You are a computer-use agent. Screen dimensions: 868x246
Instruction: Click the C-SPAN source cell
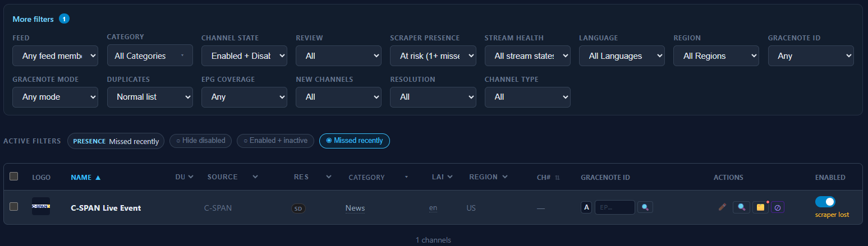coord(218,208)
